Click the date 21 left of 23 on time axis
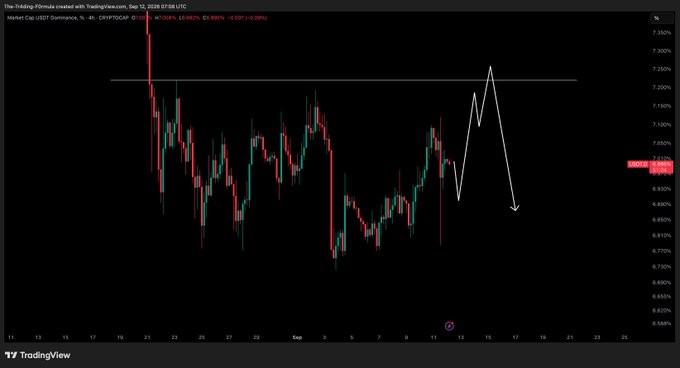This screenshot has height=368, width=680. click(147, 337)
